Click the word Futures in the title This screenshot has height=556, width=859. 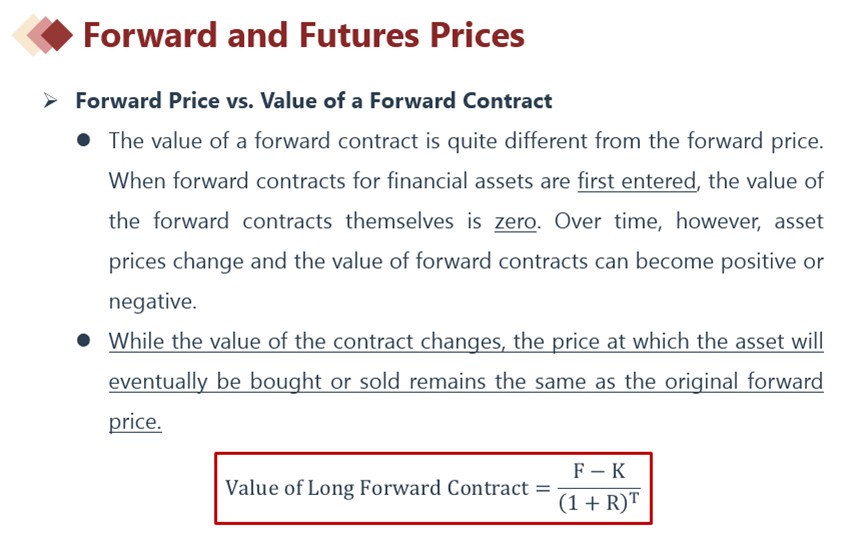tap(359, 36)
